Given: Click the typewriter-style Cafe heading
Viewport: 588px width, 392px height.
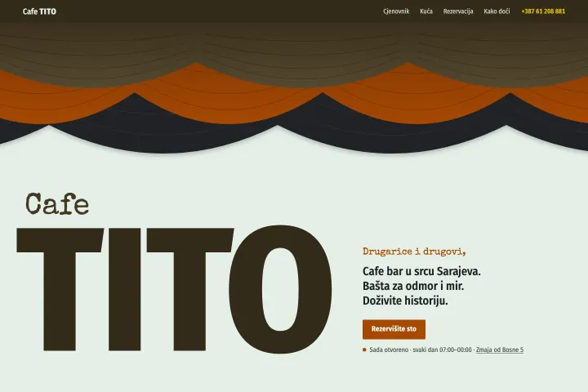Looking at the screenshot, I should click(57, 204).
